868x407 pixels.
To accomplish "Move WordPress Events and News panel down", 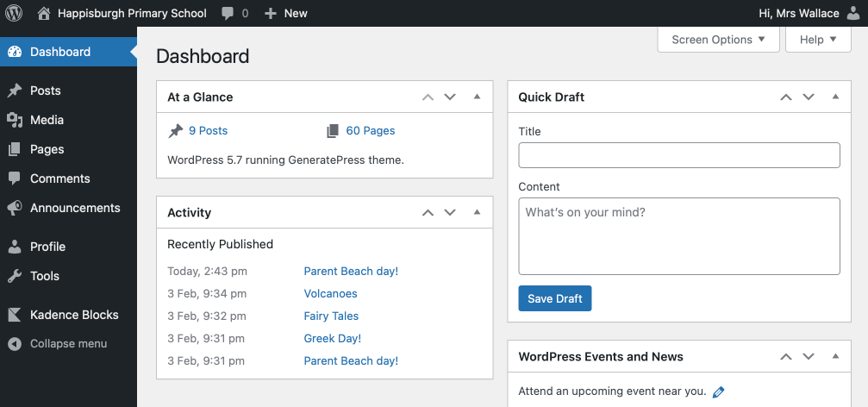I will click(809, 356).
